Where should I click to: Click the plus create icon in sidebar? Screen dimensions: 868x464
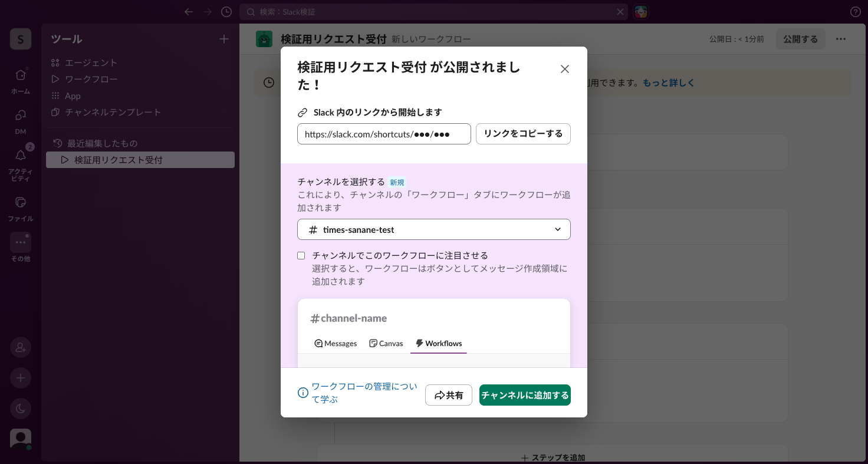coord(21,378)
